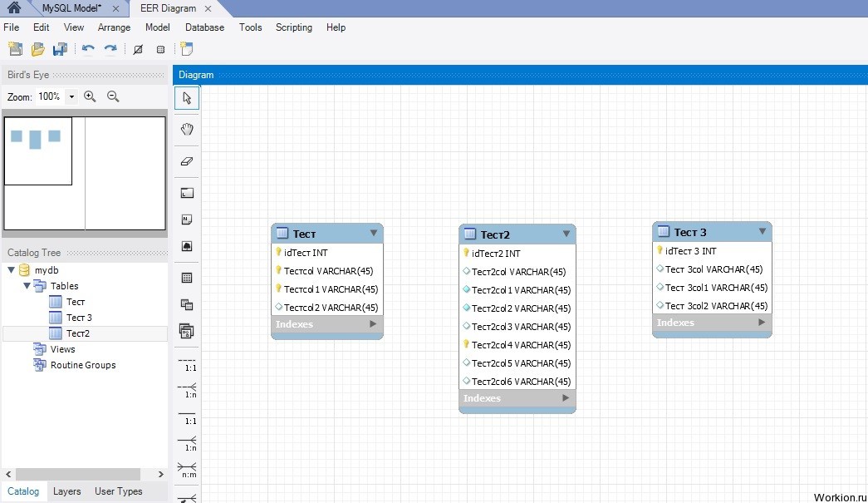Select the Eraser tool
Screen dimensions: 868x503
187,161
